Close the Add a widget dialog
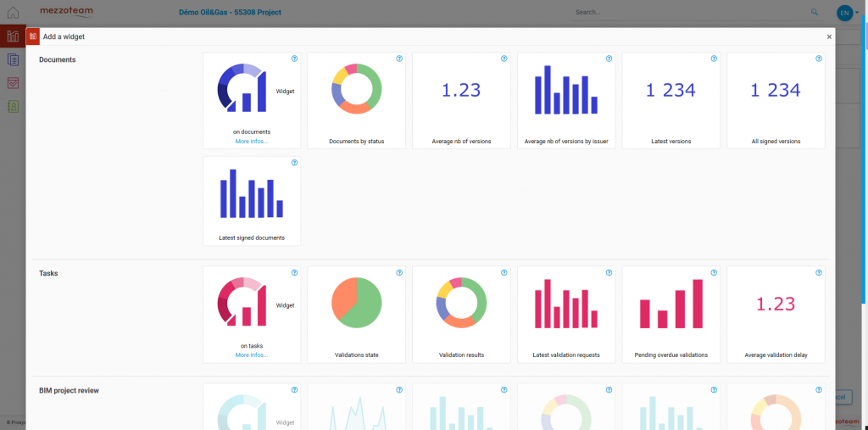 coord(829,36)
